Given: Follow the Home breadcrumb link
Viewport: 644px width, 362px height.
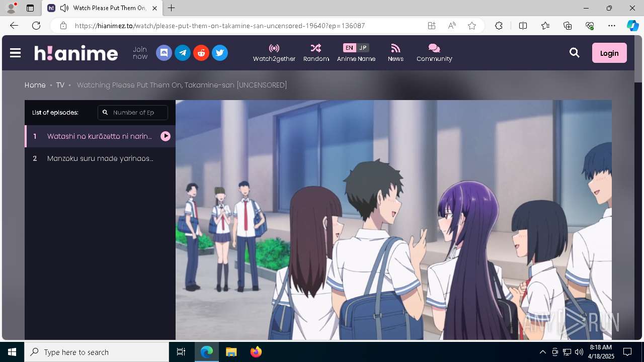Looking at the screenshot, I should click(35, 85).
